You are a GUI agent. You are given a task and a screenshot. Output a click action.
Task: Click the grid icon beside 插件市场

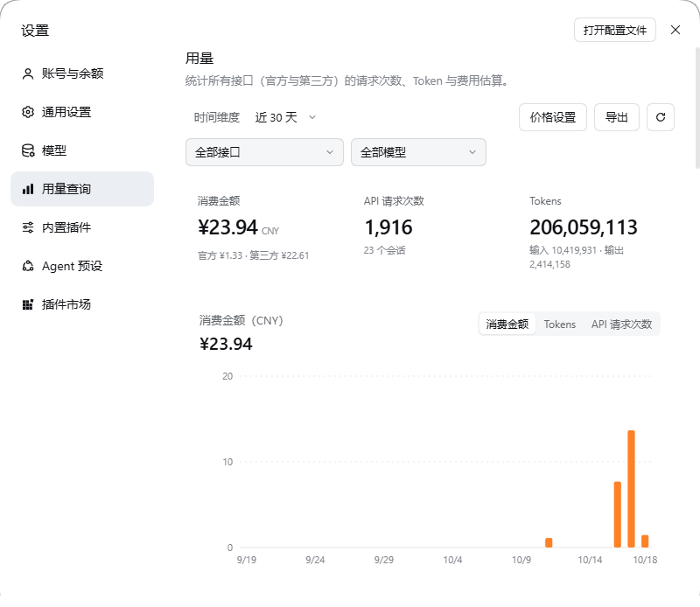[28, 305]
